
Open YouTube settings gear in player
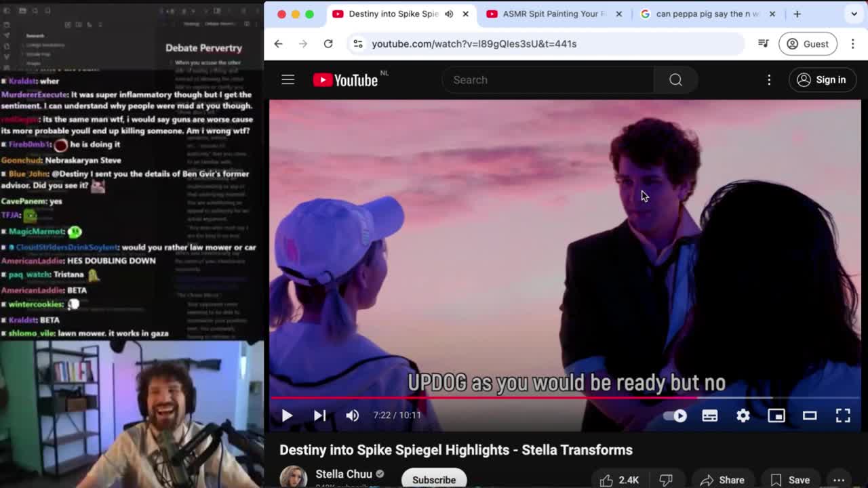[x=743, y=415]
